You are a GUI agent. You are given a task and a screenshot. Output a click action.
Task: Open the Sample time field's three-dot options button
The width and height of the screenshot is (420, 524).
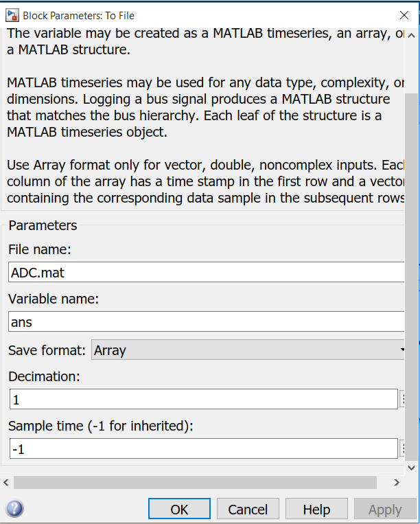tap(403, 448)
